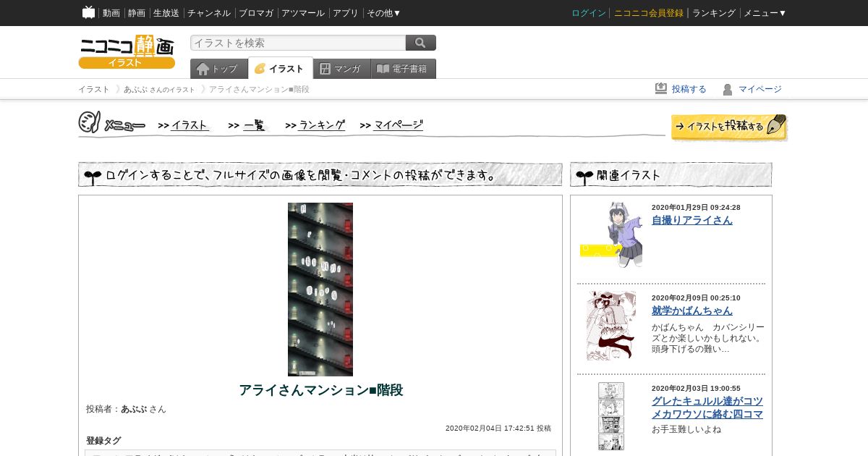Open >>一覧 in handwritten menu
The height and width of the screenshot is (456, 868).
coord(247,125)
